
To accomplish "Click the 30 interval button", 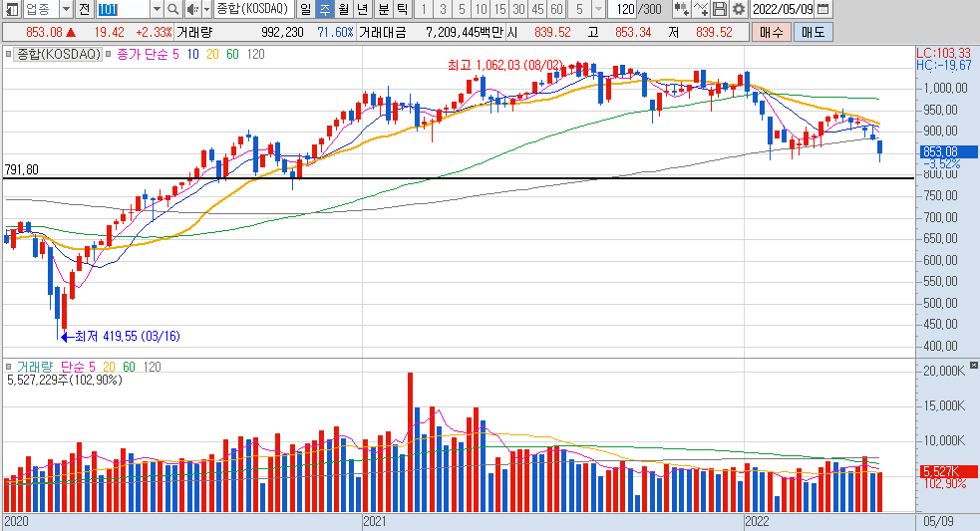I will click(x=518, y=9).
